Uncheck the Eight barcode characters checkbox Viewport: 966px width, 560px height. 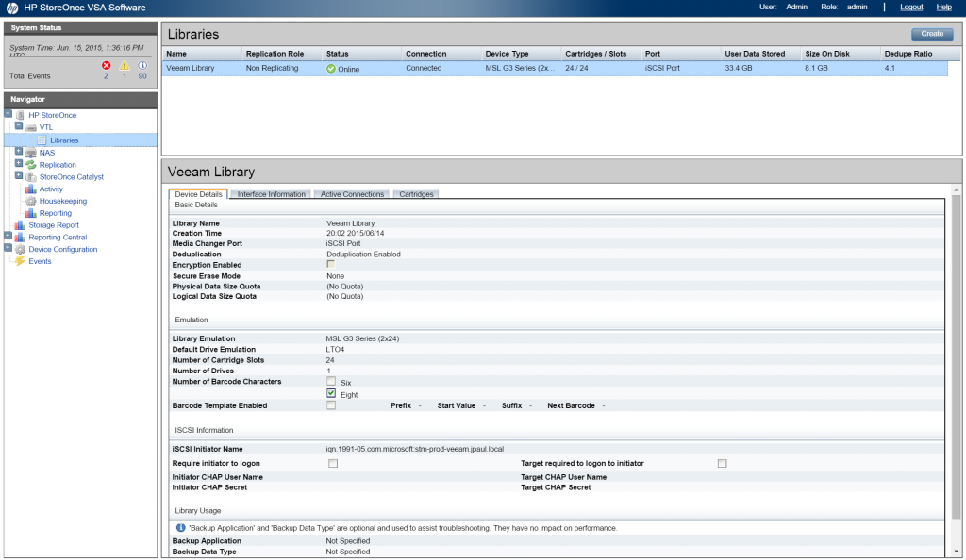coord(331,393)
